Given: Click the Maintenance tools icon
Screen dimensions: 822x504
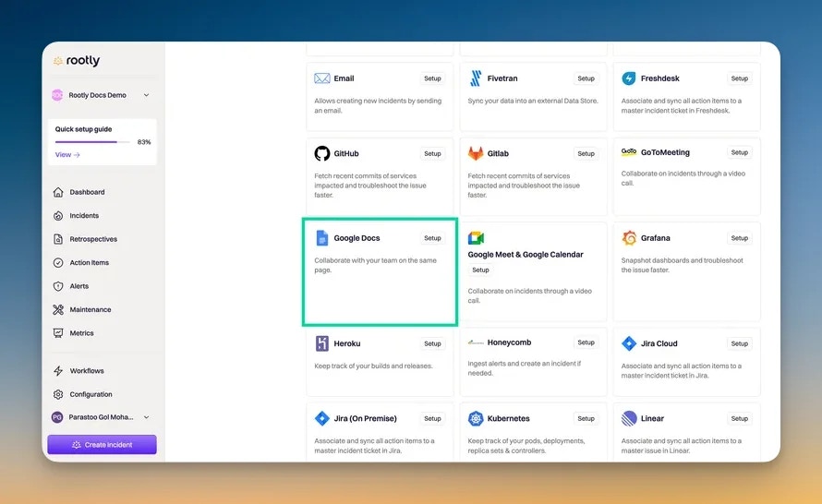Looking at the screenshot, I should point(58,309).
